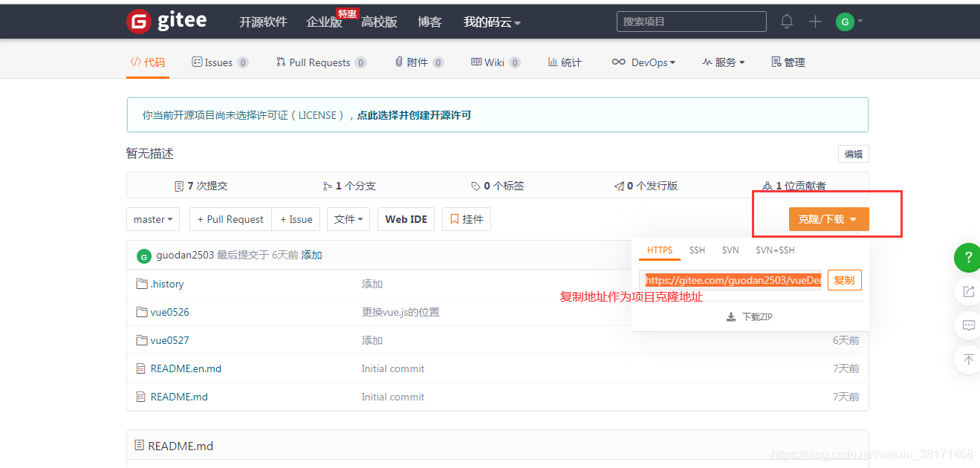Click the 复制 copy button

(x=844, y=280)
